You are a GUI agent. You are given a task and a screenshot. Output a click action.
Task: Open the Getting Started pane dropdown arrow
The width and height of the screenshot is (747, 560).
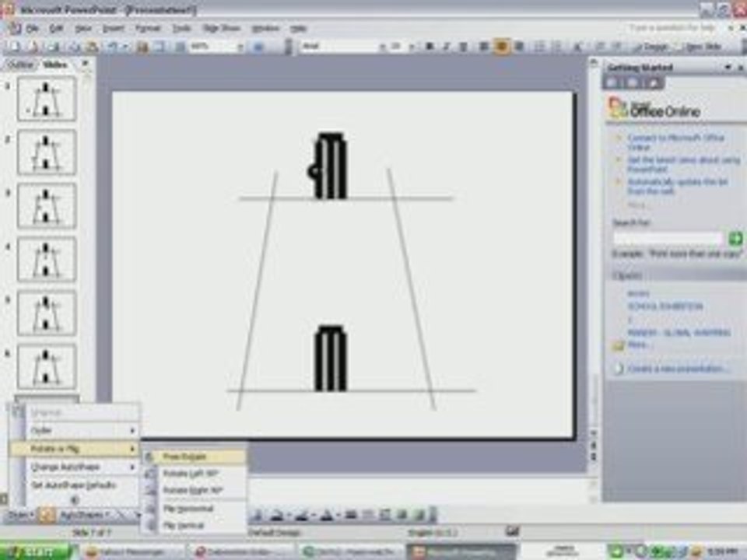(728, 68)
